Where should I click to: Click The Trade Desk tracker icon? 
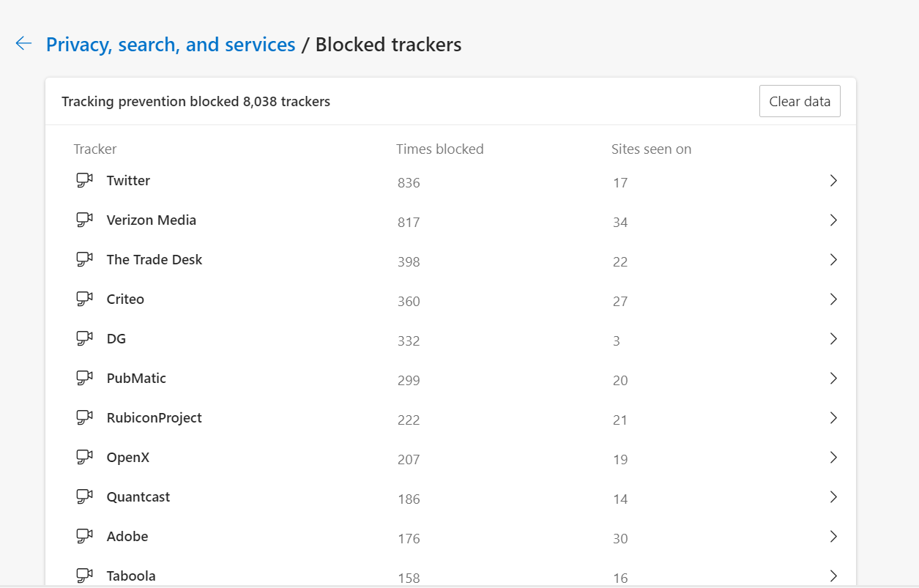click(x=85, y=260)
